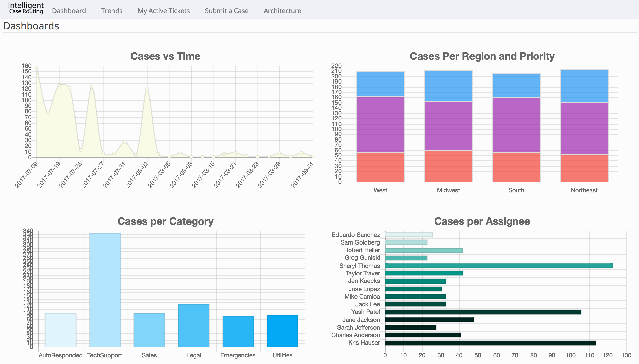Click Greg Guniski's assignee bar
This screenshot has height=364, width=639.
406,258
